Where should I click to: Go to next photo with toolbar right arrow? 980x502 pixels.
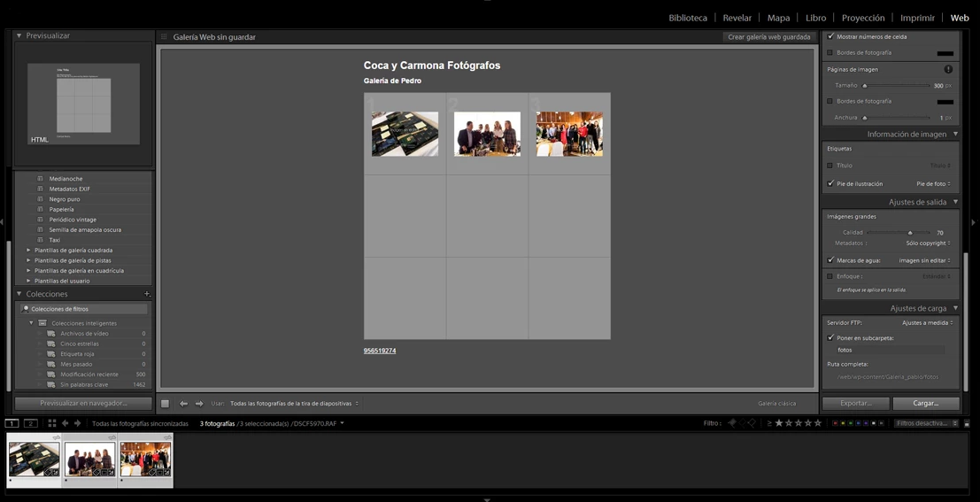(199, 404)
